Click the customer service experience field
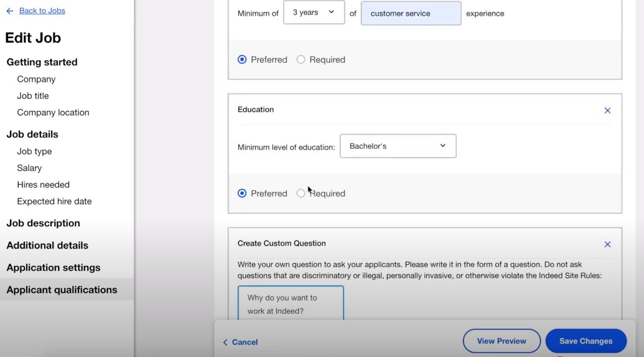This screenshot has width=644, height=357. tap(411, 13)
